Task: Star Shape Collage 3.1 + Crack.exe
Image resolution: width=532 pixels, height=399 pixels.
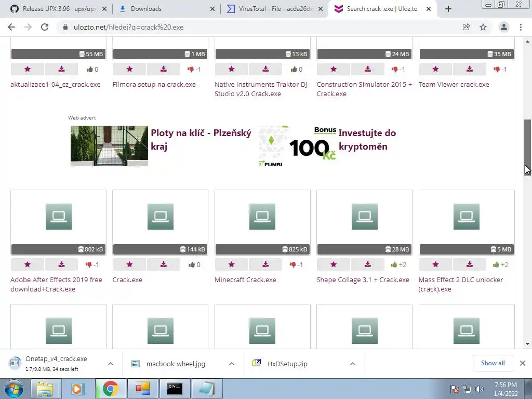Action: [x=334, y=264]
